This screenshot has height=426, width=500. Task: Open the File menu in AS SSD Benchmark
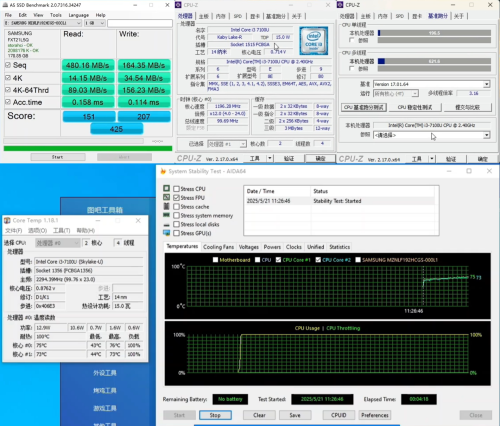[x=8, y=15]
